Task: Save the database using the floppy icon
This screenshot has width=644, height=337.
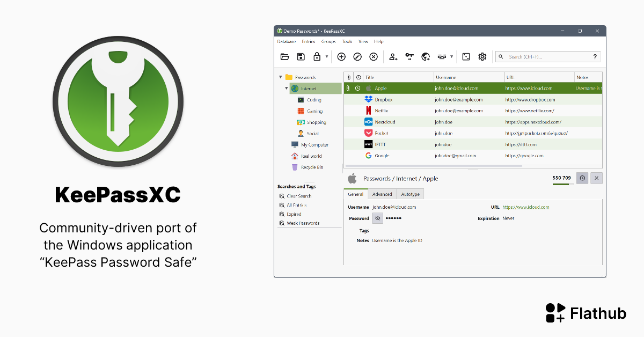Action: pos(301,57)
